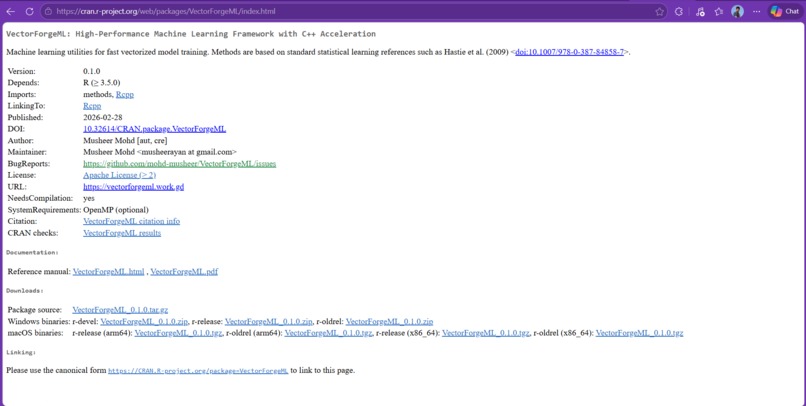Open the GitHub issues BugReports link
Viewport: 806px width, 406px height.
(x=179, y=164)
